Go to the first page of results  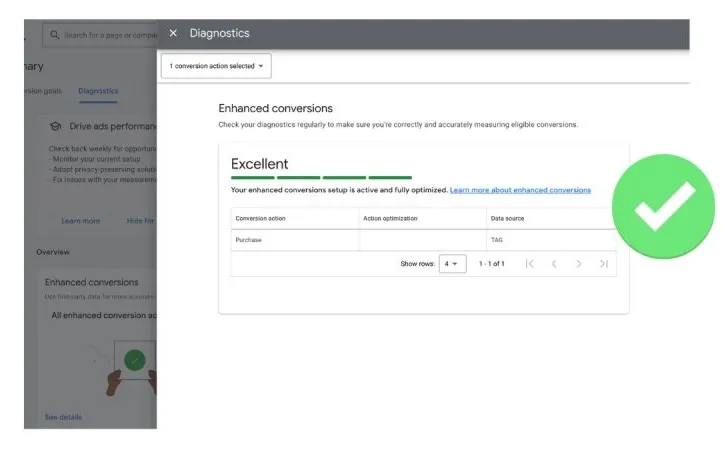coord(530,263)
